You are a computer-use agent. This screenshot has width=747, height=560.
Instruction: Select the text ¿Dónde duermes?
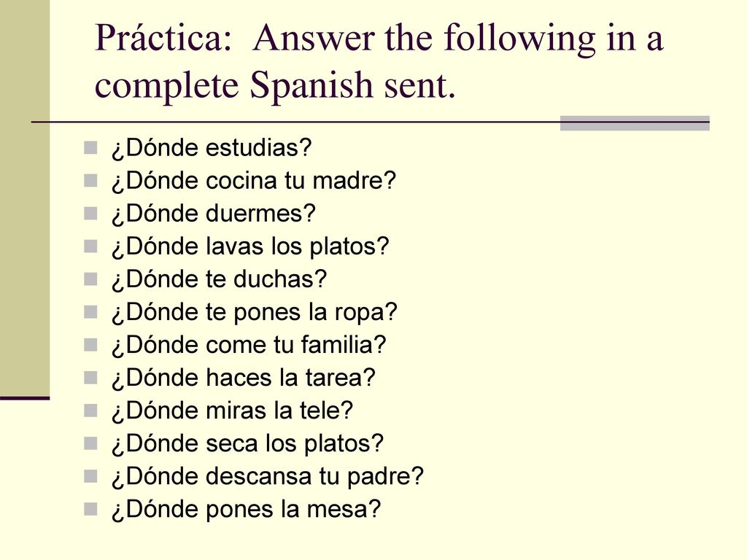(x=214, y=214)
